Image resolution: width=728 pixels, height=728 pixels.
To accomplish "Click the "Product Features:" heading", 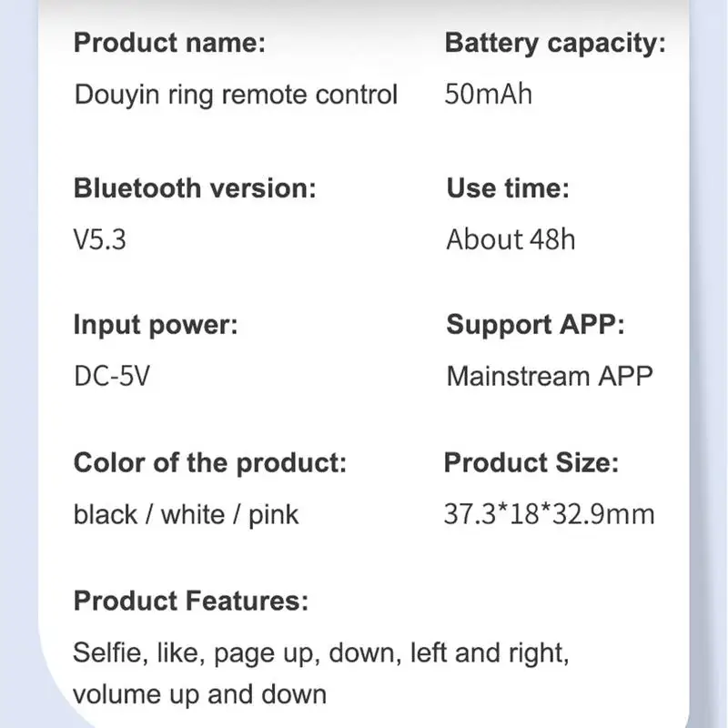I will pyautogui.click(x=190, y=601).
